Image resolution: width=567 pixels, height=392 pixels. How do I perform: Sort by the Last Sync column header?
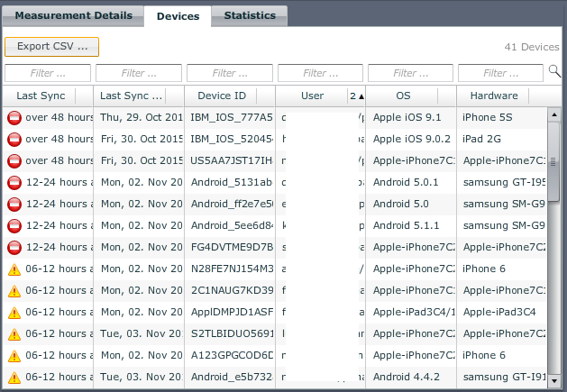[40, 96]
